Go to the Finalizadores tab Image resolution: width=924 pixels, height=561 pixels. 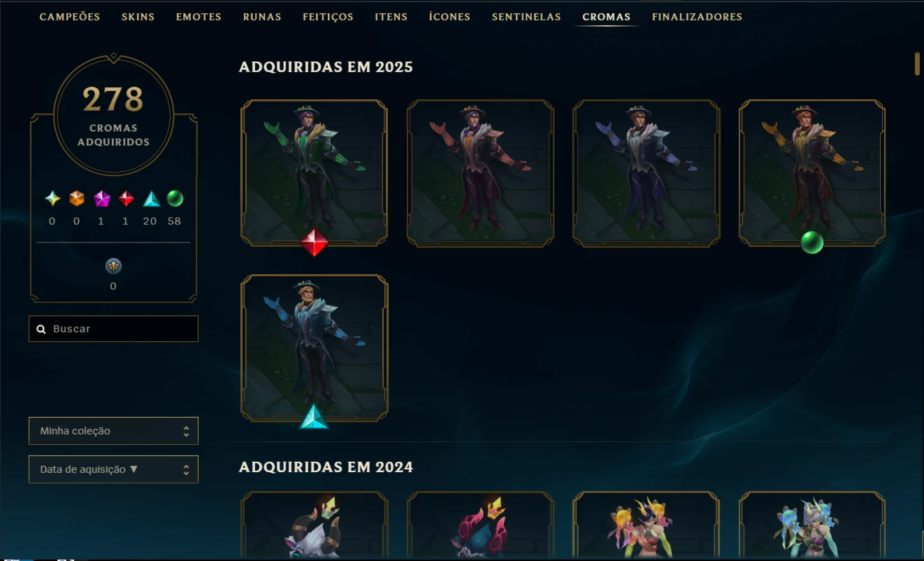697,17
